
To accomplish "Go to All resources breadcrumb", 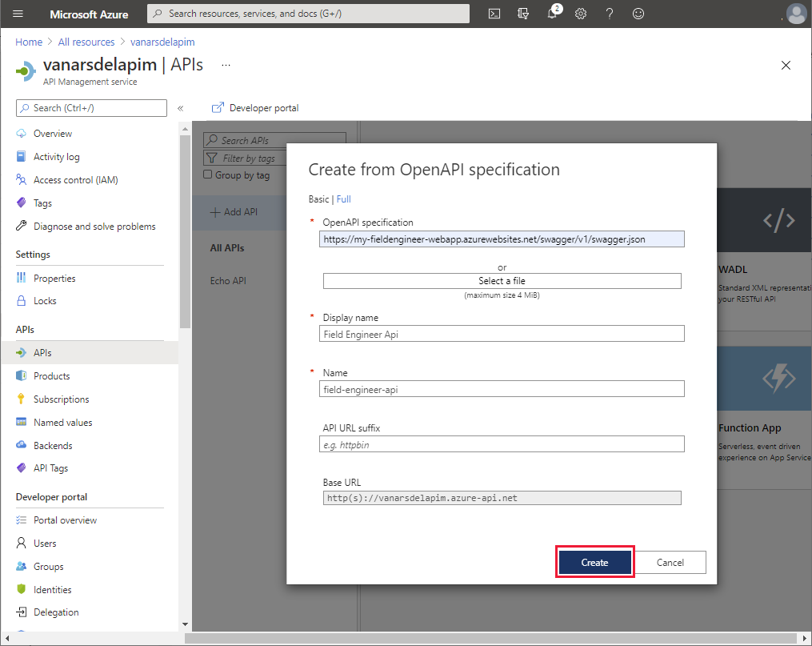I will click(86, 42).
